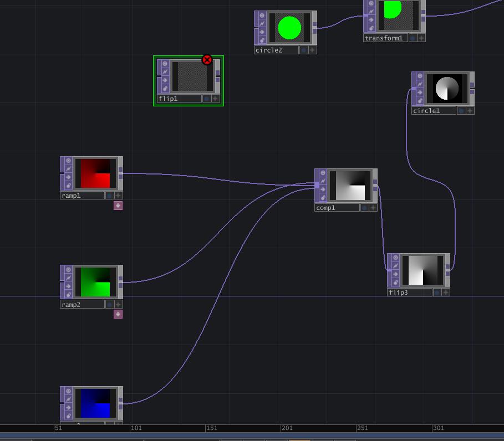
Task: Toggle the display flag on comp1
Action: pos(364,208)
